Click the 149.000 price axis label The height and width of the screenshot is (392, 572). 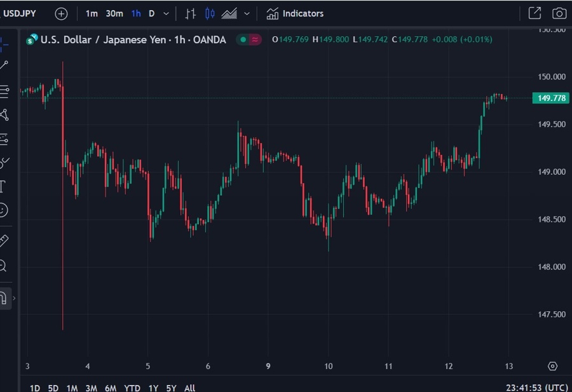pos(552,172)
